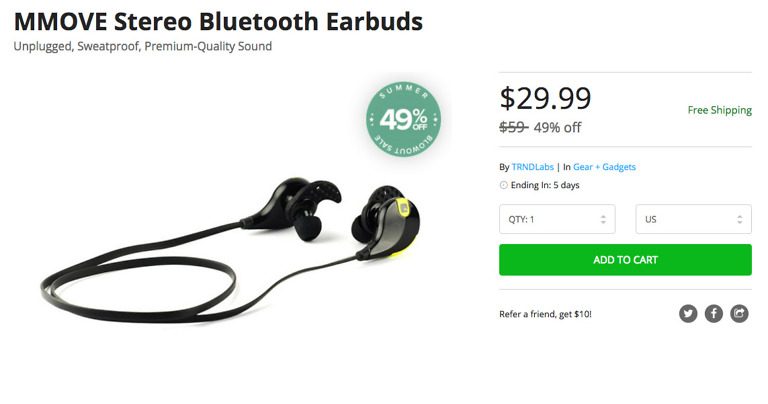Click the share arrow icon
Screen dimensions: 768x404
[739, 313]
